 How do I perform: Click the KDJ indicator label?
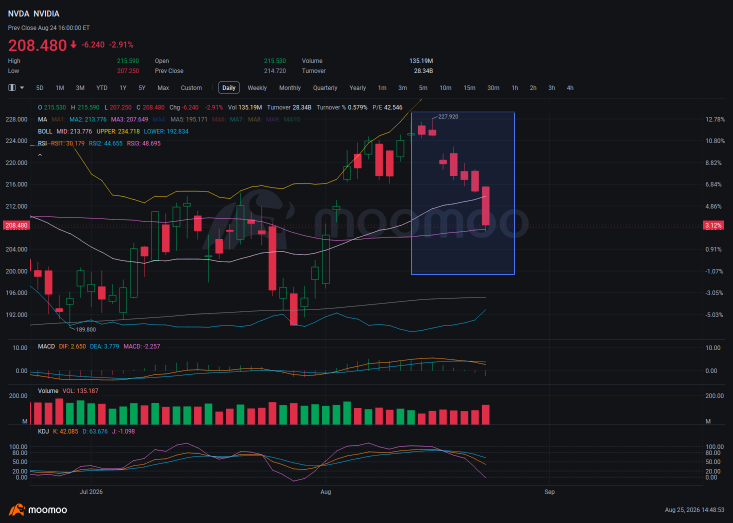(x=43, y=431)
